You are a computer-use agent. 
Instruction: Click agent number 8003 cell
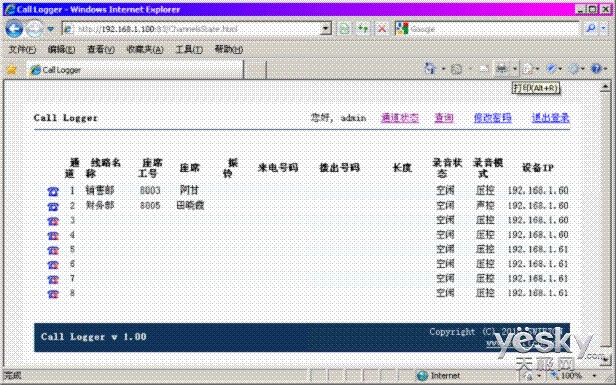[150, 191]
